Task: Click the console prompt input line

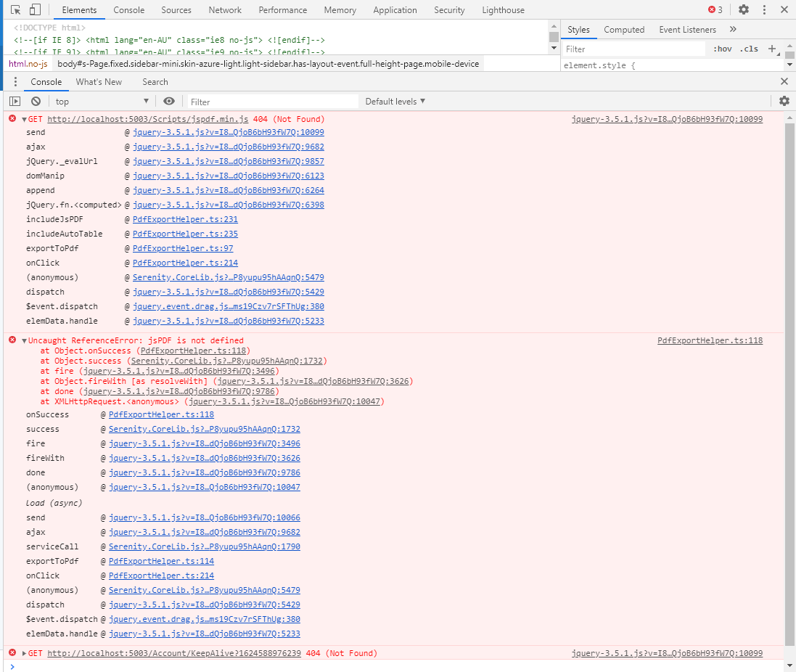Action: [x=396, y=666]
